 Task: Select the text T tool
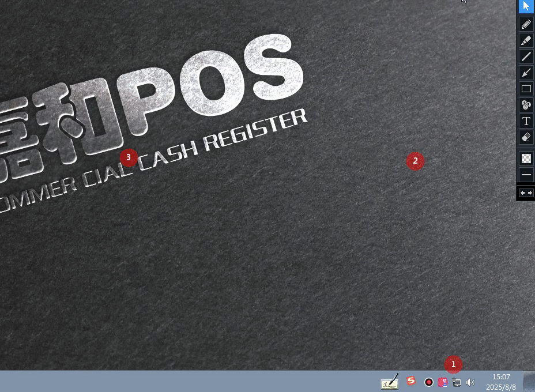tap(526, 121)
